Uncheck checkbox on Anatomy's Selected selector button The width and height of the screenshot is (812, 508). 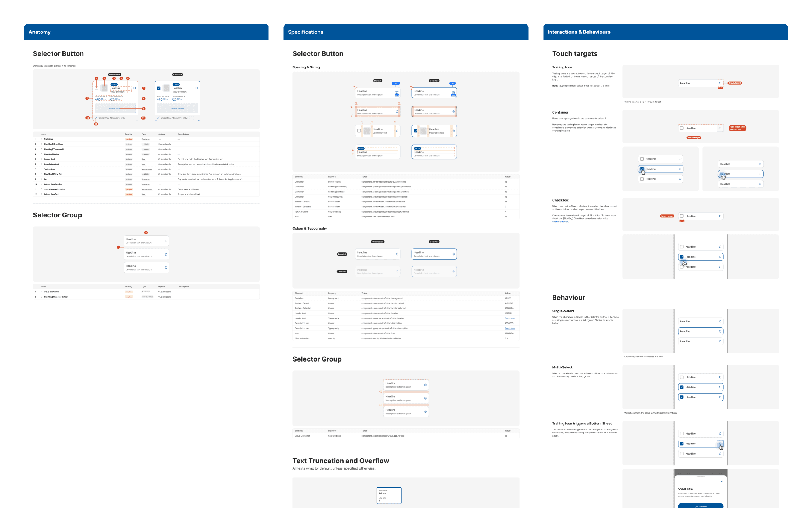159,88
